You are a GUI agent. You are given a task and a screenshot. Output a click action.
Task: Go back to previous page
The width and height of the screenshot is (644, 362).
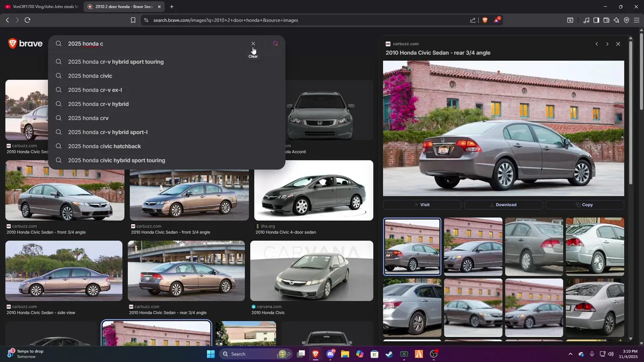click(x=7, y=20)
